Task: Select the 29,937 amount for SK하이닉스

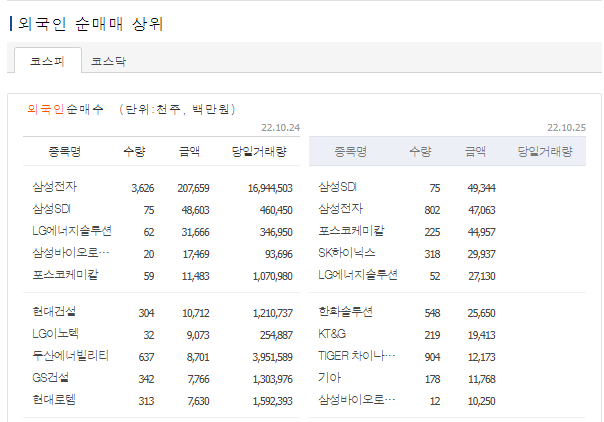Action: click(482, 254)
